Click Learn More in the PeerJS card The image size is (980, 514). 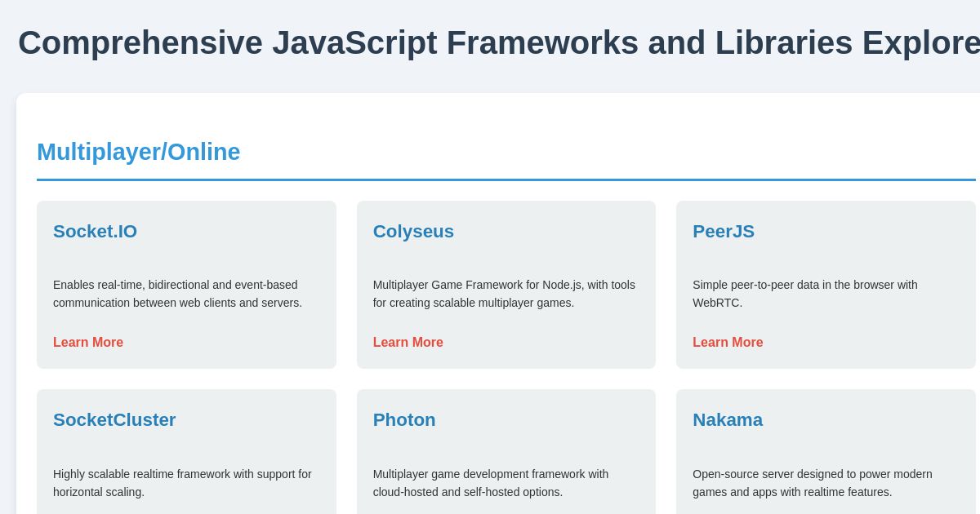(728, 343)
